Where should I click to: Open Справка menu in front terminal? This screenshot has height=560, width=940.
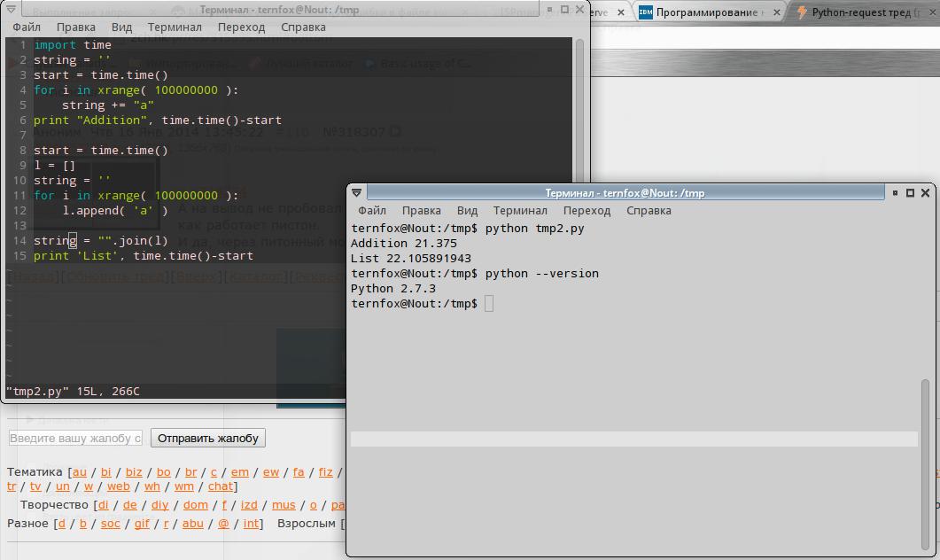click(649, 211)
